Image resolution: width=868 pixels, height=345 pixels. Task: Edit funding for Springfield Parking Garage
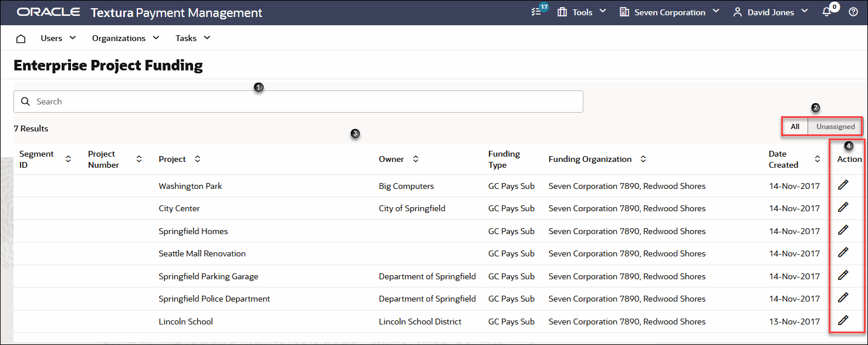843,275
